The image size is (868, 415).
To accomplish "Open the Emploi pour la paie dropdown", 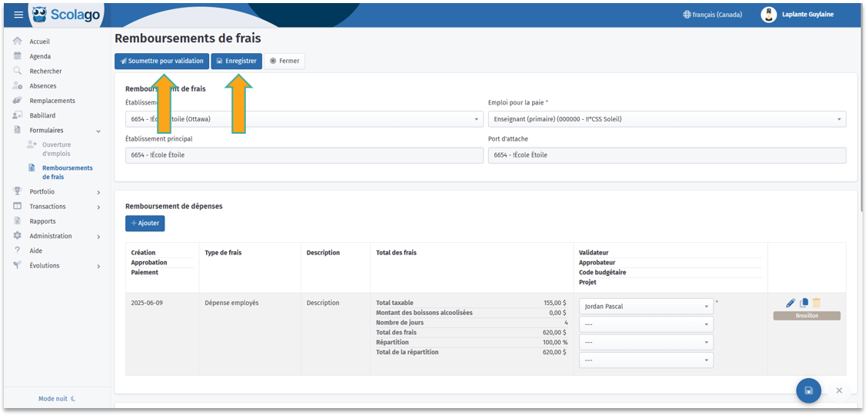I will click(x=667, y=119).
